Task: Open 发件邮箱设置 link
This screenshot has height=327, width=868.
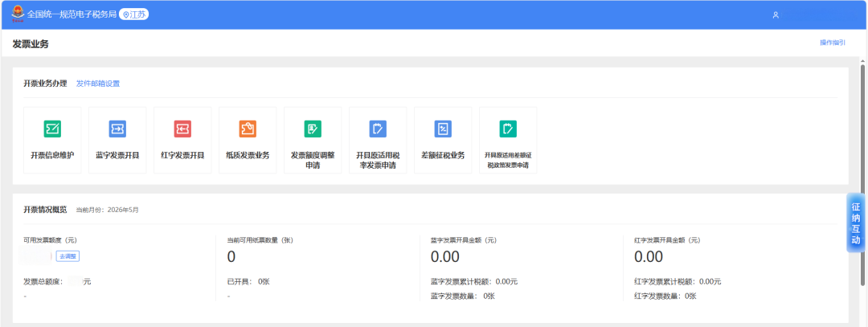Action: click(x=98, y=84)
